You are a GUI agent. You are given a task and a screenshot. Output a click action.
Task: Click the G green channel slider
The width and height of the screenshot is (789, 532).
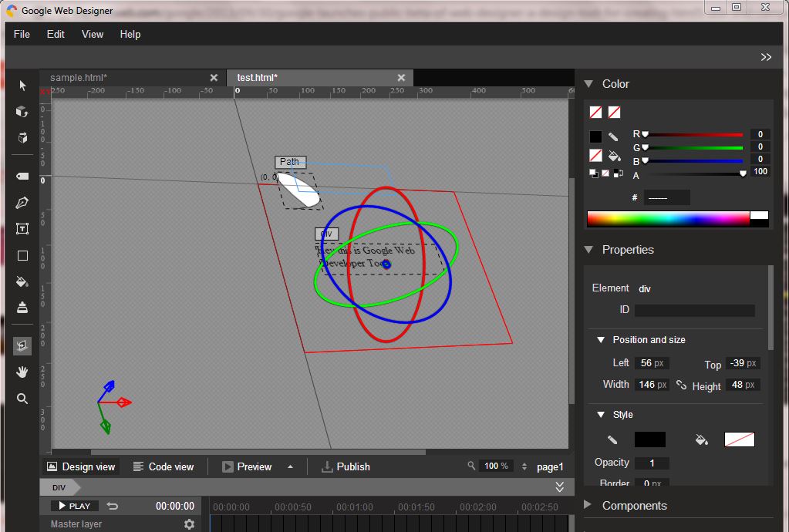[693, 148]
